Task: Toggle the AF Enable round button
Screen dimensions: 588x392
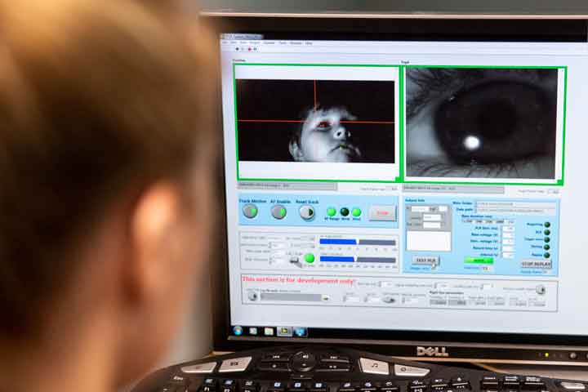Action: tap(278, 212)
